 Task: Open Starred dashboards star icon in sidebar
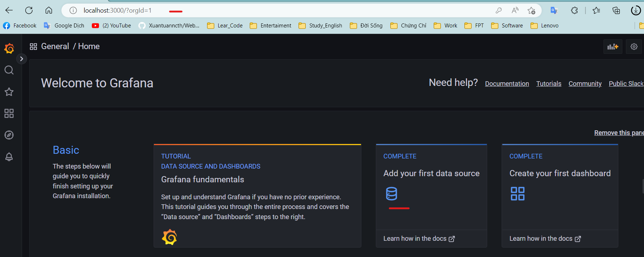tap(9, 92)
